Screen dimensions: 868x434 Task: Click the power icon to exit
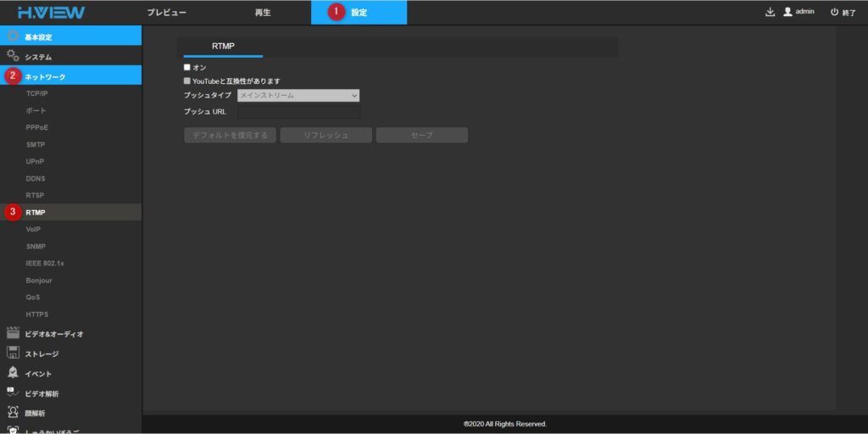(834, 12)
